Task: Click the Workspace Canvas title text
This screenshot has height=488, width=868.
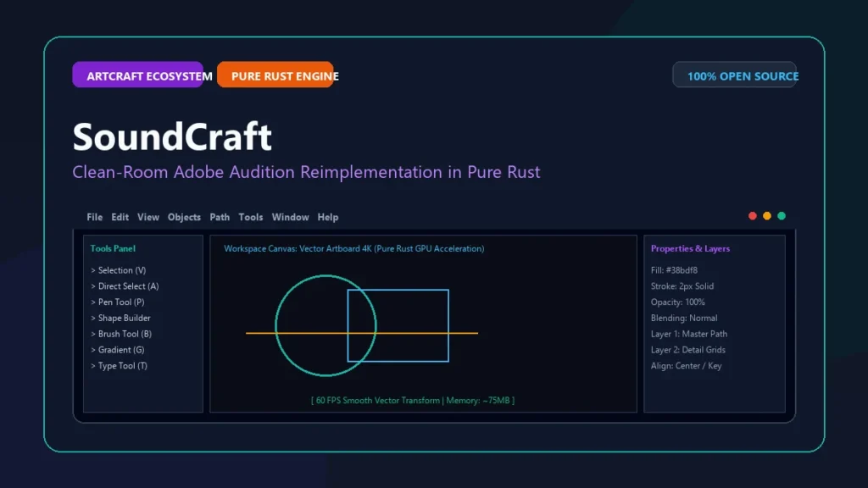Action: coord(354,248)
